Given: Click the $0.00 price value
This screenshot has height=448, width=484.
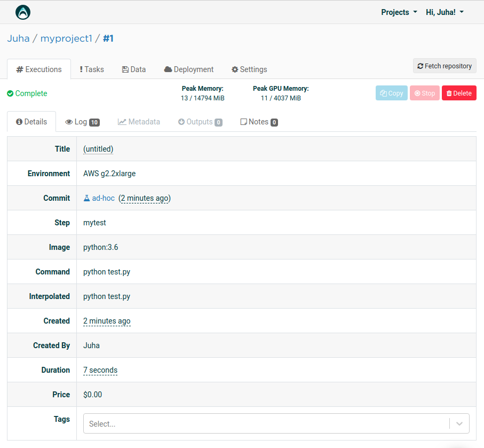Looking at the screenshot, I should pyautogui.click(x=93, y=395).
